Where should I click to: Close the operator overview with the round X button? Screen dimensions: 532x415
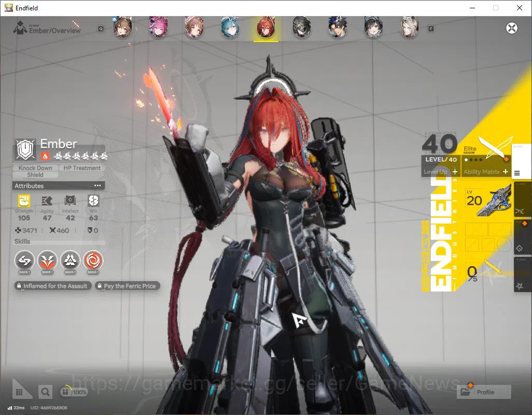512,28
